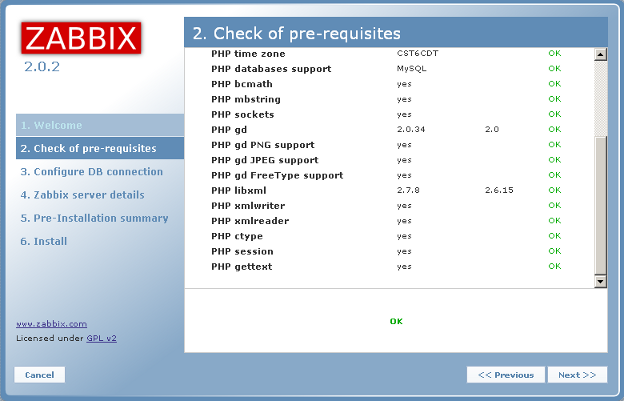
Task: Select step 2. Check of pre-requisites
Action: 87,149
